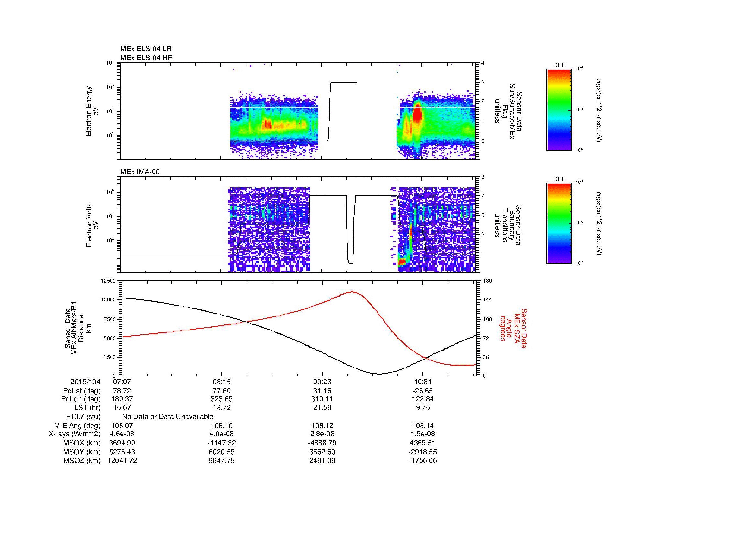Screen dimensions: 756x534
Task: Click SZA tick label 180
Action: pyautogui.click(x=487, y=281)
